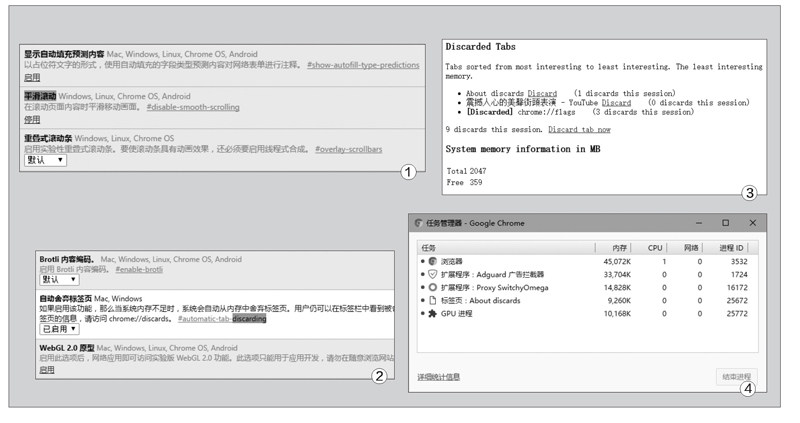Click the 自动舍弃标签页 flag title
This screenshot has width=800, height=423.
point(65,298)
